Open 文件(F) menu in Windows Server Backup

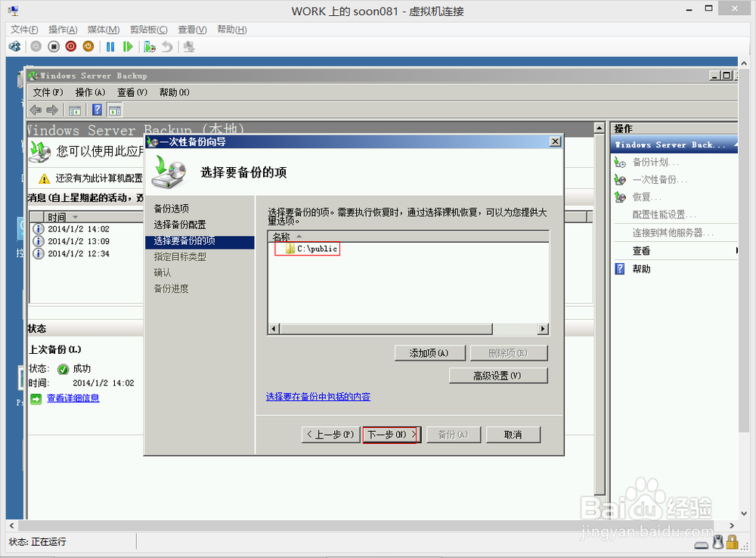pyautogui.click(x=48, y=92)
